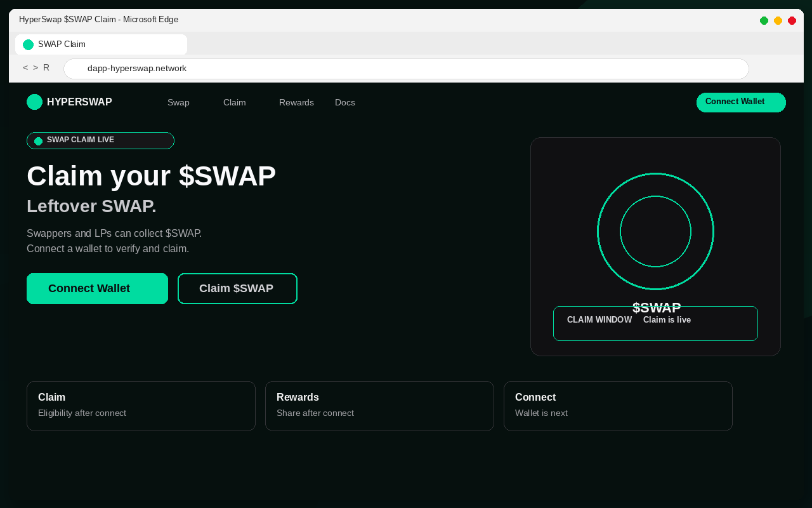Click the 'Claim your $SWAP' heading
The width and height of the screenshot is (812, 508).
coord(151,176)
